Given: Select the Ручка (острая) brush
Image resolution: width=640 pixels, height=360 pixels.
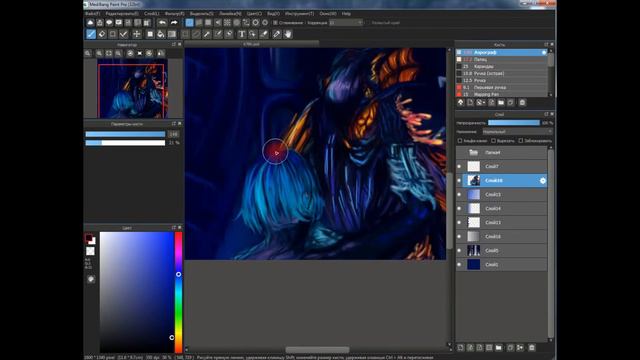Looking at the screenshot, I should click(501, 73).
